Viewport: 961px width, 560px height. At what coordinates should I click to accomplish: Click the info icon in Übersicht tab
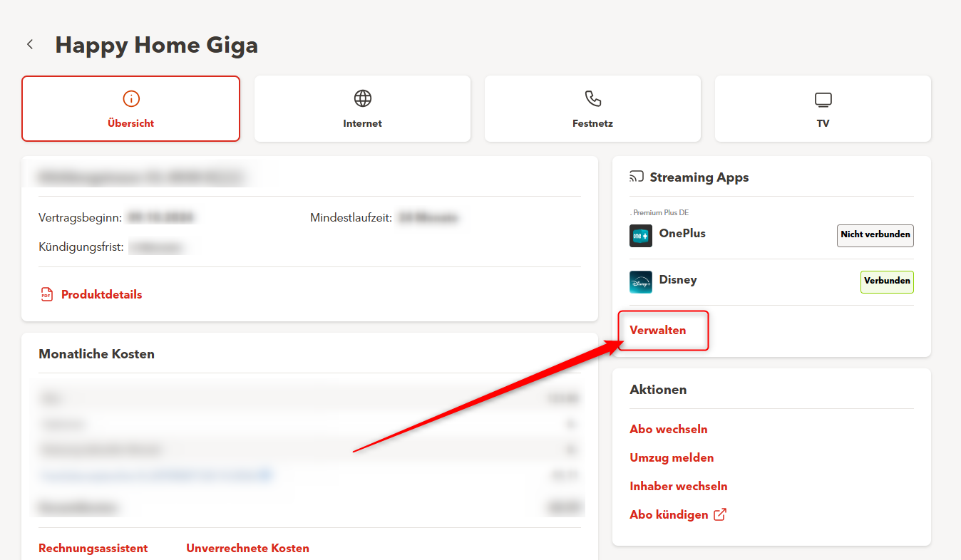[x=131, y=98]
